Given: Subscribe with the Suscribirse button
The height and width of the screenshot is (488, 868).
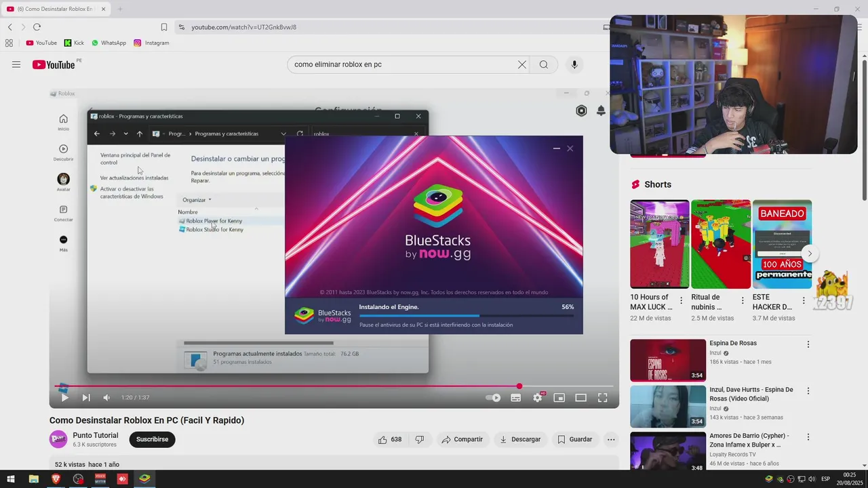Looking at the screenshot, I should 152,439.
